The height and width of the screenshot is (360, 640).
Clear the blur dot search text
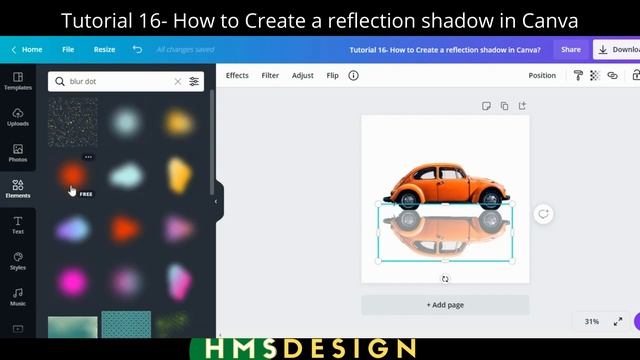(x=178, y=82)
